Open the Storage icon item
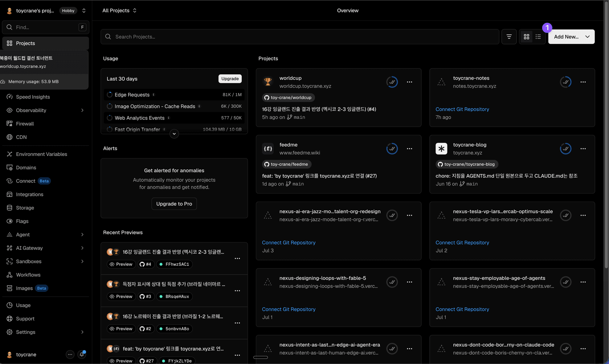 pyautogui.click(x=9, y=208)
